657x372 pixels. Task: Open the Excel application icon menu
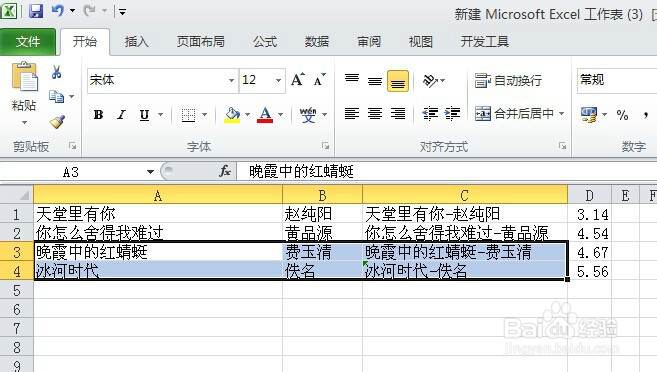pyautogui.click(x=9, y=10)
